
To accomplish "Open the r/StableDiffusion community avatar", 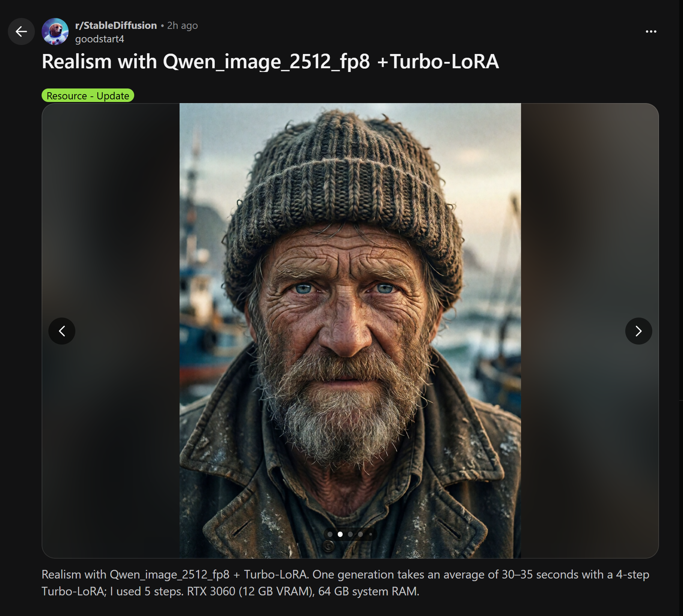I will 55,31.
